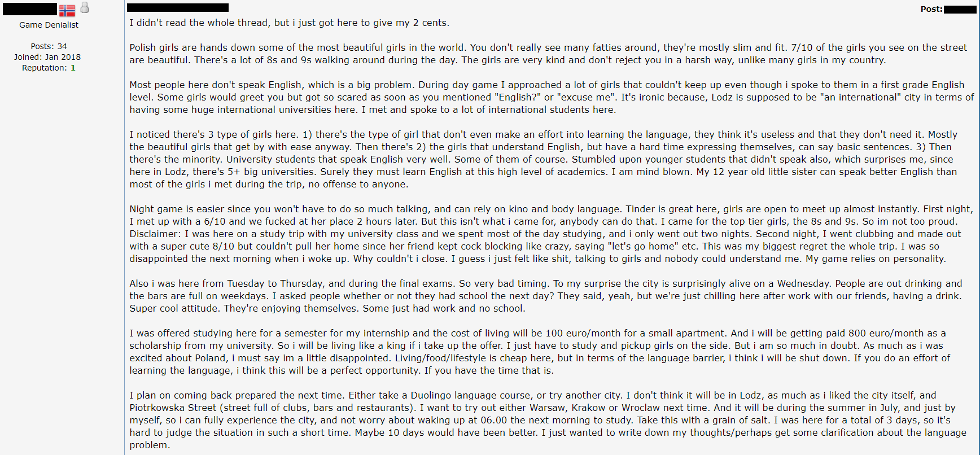Click the redacted post date bar
Image resolution: width=980 pixels, height=455 pixels.
178,8
